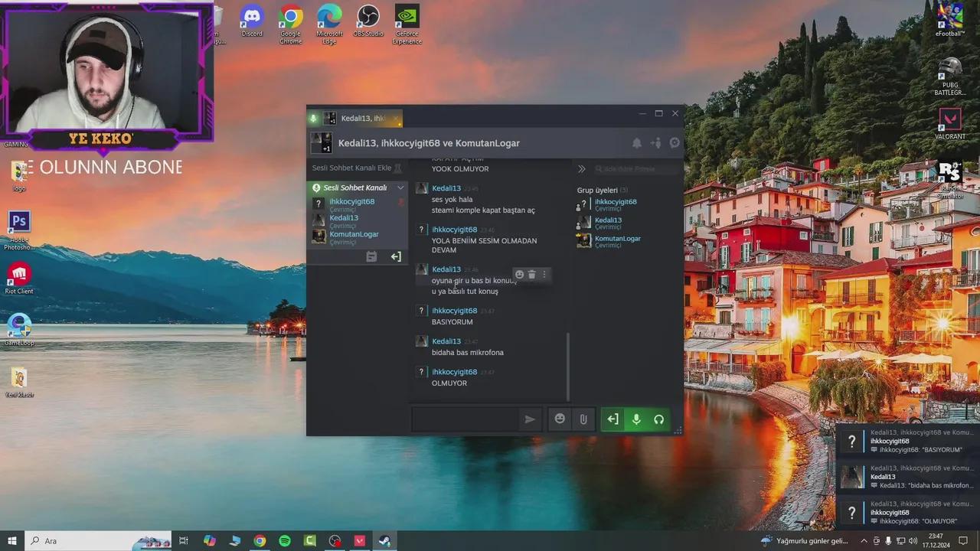Select KomutanLogar in the voice channel list
980x551 pixels.
354,235
